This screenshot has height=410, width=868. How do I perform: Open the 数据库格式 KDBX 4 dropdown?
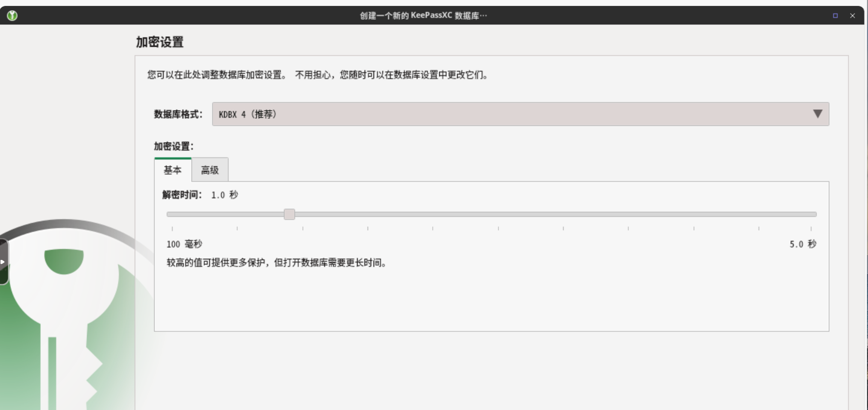pyautogui.click(x=520, y=114)
